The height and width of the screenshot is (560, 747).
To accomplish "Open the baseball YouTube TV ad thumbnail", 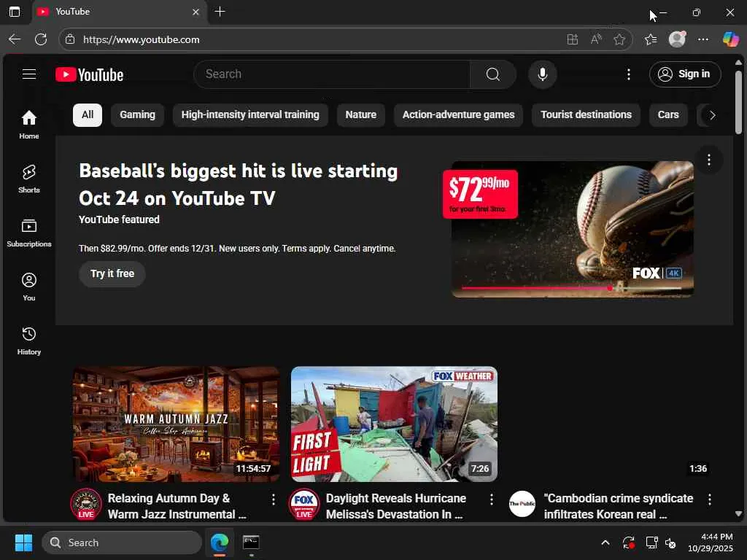I will pyautogui.click(x=573, y=229).
